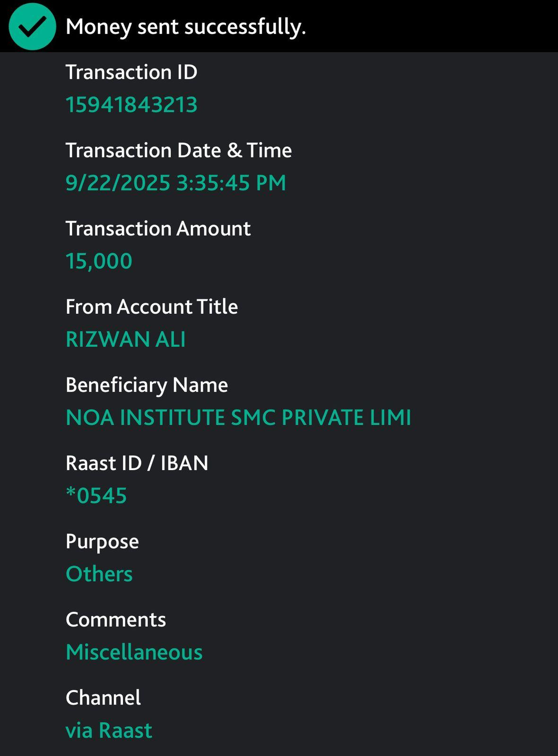The image size is (558, 756).
Task: Select the Purpose label
Action: point(102,541)
